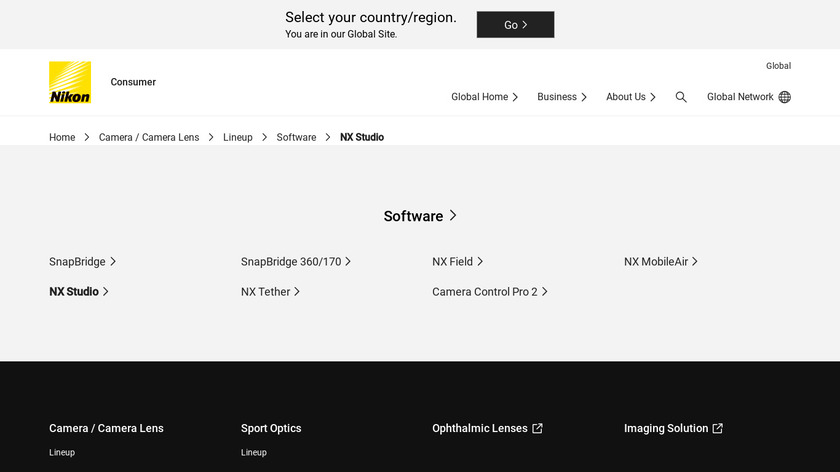
Task: Click the Global text at top right
Action: [x=778, y=66]
